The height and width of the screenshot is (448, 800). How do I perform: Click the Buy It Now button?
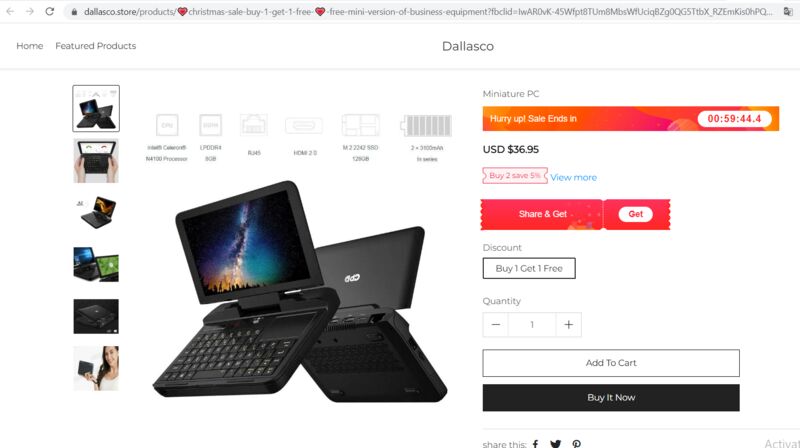tap(611, 397)
